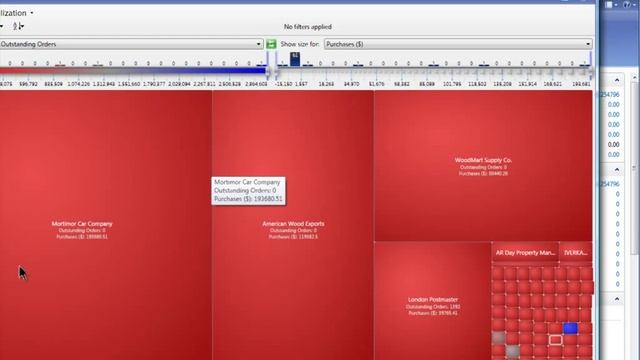Open the sort order icon dropdown
Image resolution: width=640 pixels, height=360 pixels.
tap(18, 27)
